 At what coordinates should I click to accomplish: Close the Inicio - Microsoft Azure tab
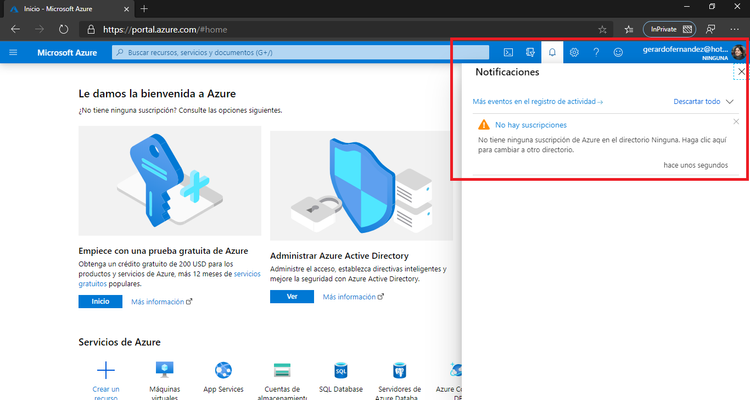(126, 9)
